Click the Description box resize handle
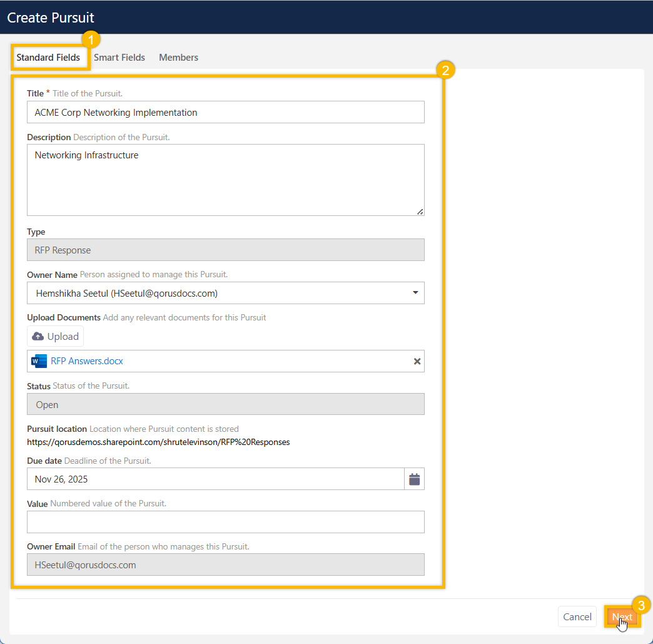The image size is (653, 644). pos(420,212)
